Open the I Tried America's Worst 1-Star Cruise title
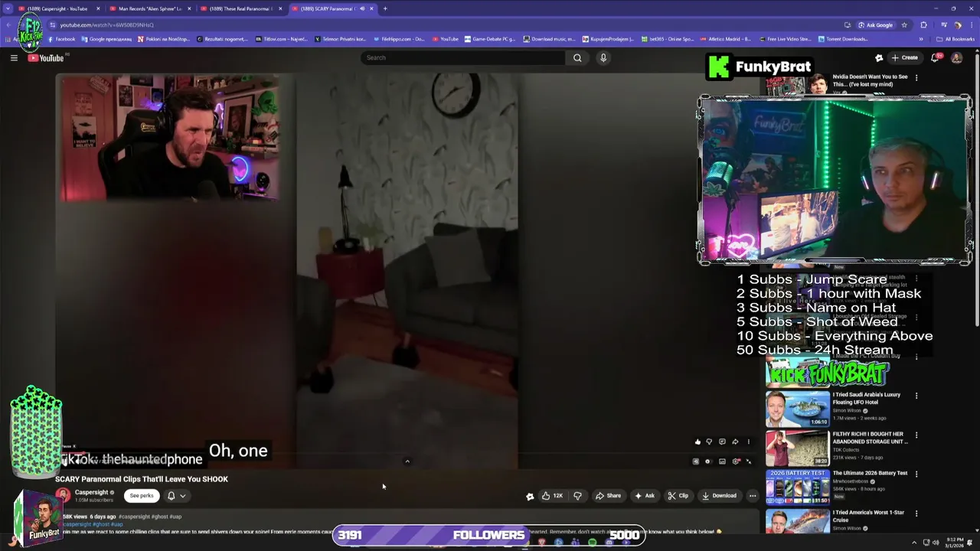The height and width of the screenshot is (551, 980). tap(868, 515)
